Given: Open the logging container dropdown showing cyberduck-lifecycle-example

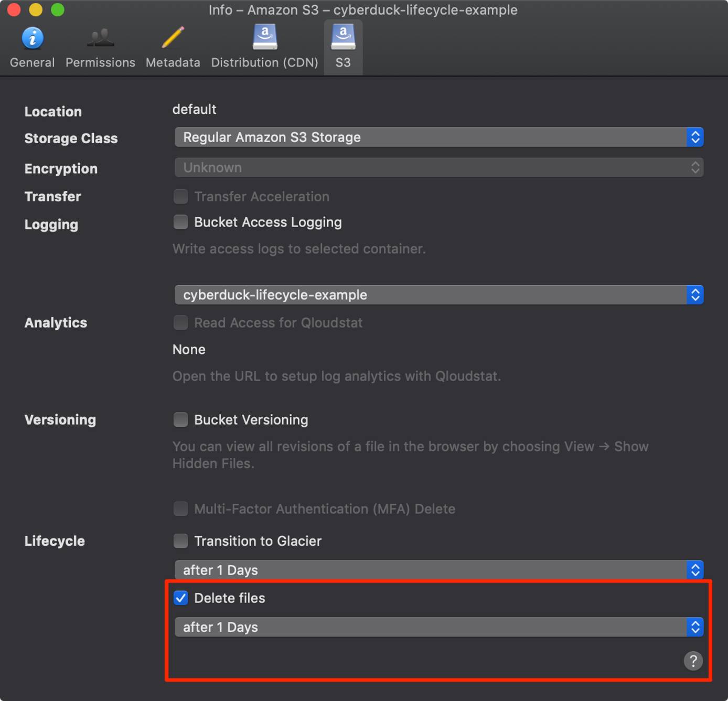Looking at the screenshot, I should click(x=439, y=295).
